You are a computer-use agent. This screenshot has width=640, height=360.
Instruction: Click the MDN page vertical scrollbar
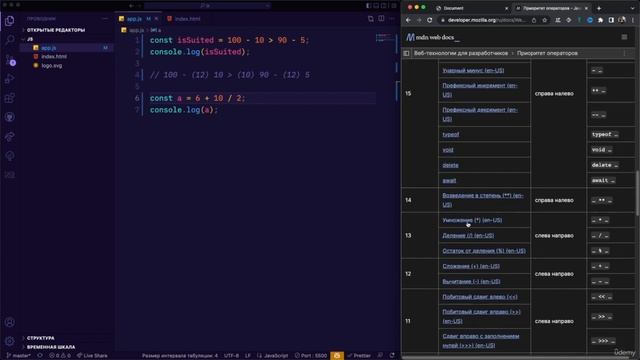pos(637,193)
